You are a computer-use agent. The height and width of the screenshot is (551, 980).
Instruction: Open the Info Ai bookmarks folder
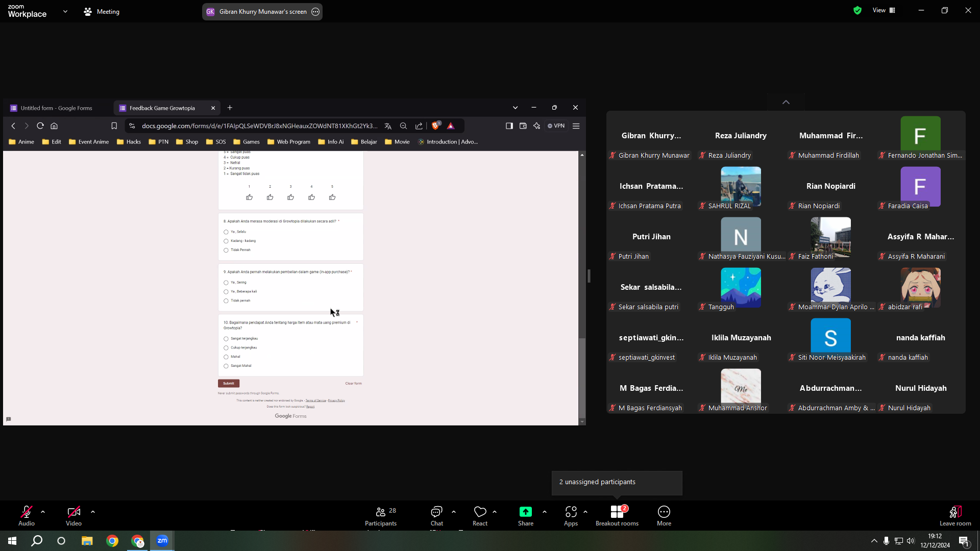pyautogui.click(x=331, y=142)
